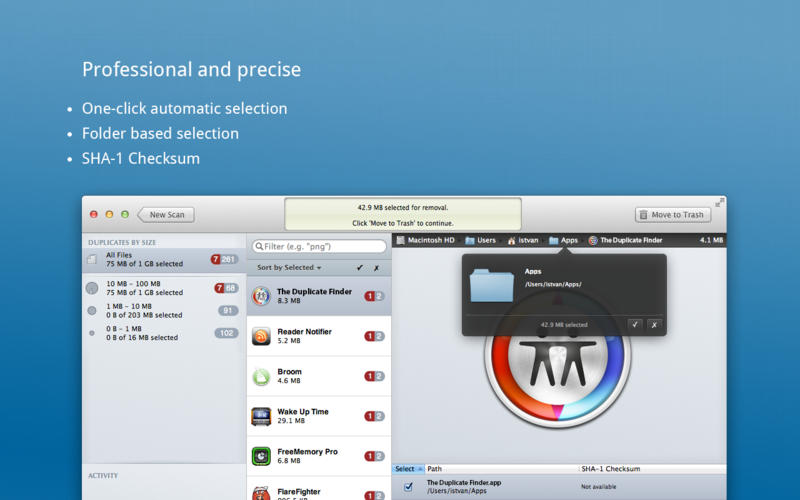Click the Apps folder icon in popup
800x500 pixels.
(492, 285)
